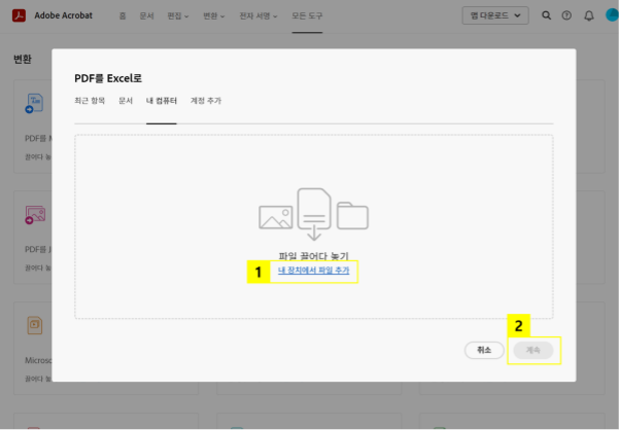The width and height of the screenshot is (620, 431).
Task: Expand the 편집 menu dropdown
Action: pos(178,16)
